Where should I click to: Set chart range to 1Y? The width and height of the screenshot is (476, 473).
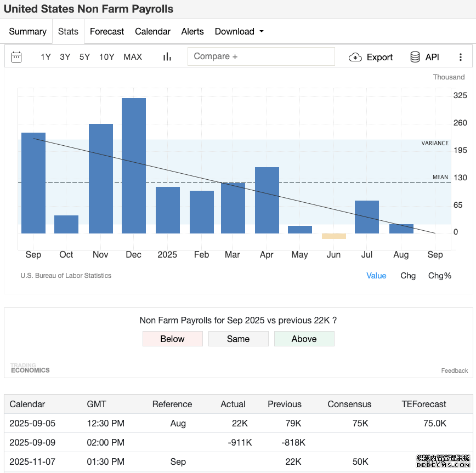click(x=46, y=57)
